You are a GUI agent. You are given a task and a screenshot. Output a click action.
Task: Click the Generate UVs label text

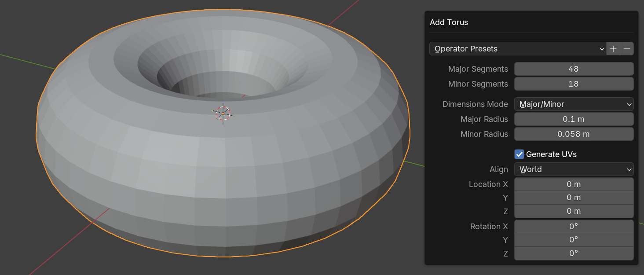coord(551,154)
